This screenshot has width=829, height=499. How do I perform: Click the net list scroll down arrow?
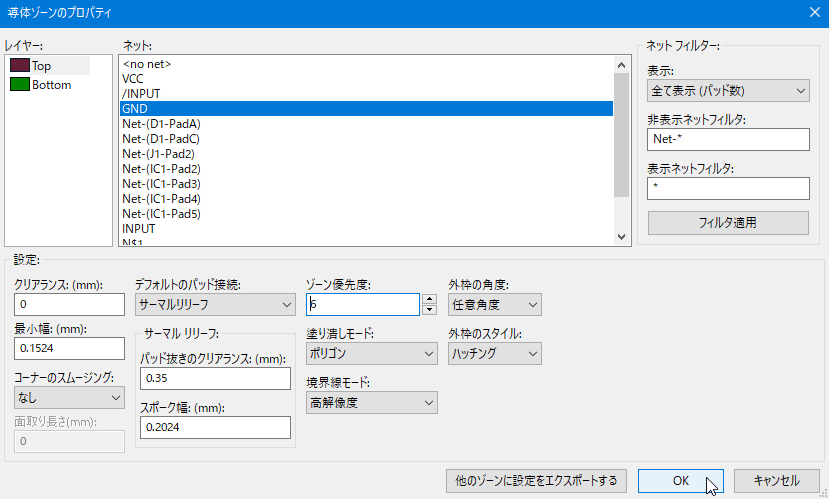(x=621, y=237)
